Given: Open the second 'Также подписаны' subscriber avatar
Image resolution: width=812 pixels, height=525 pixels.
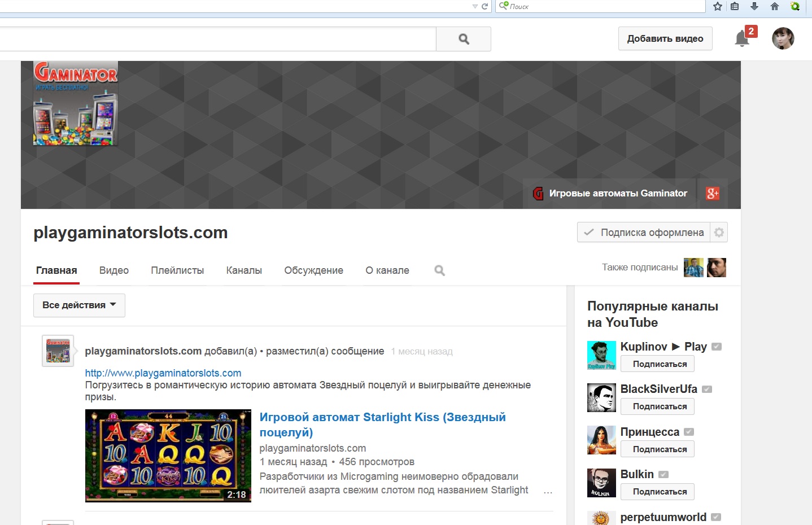Looking at the screenshot, I should point(717,268).
